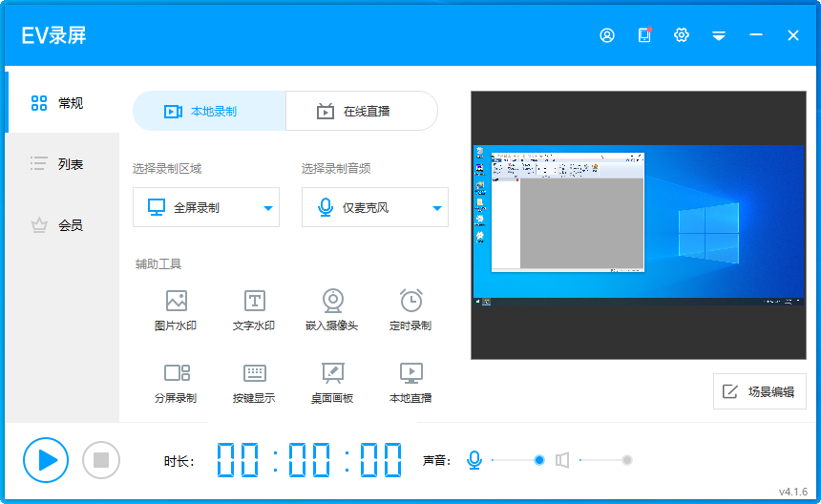Close the EV录屏 window
821x504 pixels.
coord(793,35)
